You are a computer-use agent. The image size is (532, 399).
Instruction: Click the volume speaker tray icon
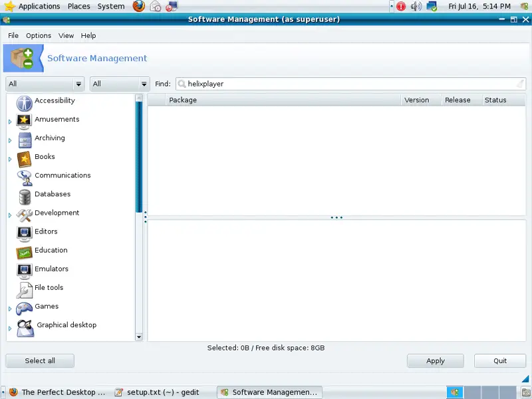416,6
